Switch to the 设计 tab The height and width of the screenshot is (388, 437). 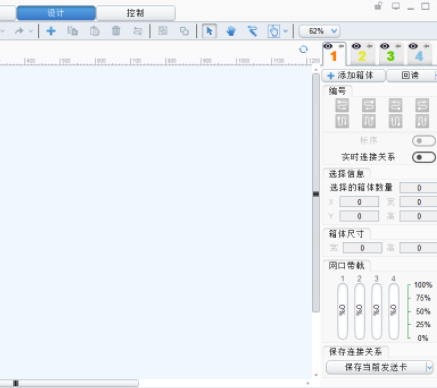click(x=56, y=13)
